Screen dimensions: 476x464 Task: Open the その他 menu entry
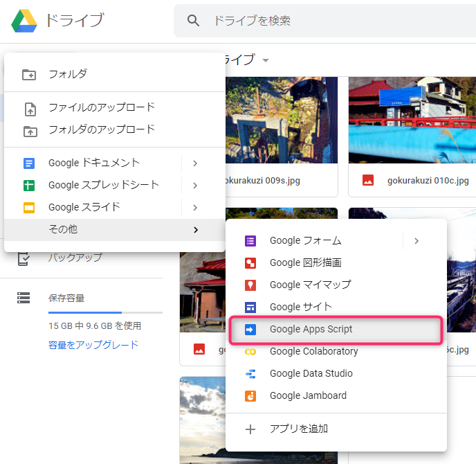(115, 230)
